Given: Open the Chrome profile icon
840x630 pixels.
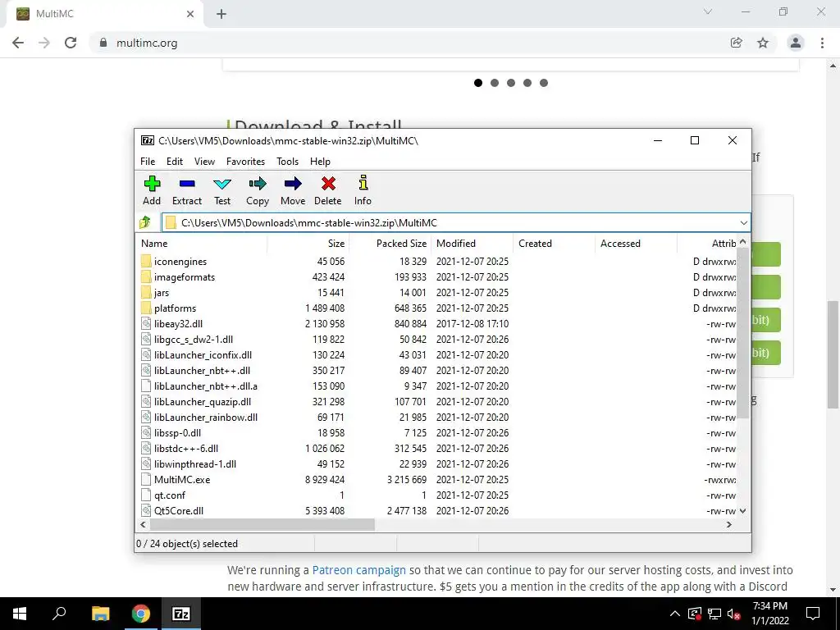Looking at the screenshot, I should click(x=796, y=43).
